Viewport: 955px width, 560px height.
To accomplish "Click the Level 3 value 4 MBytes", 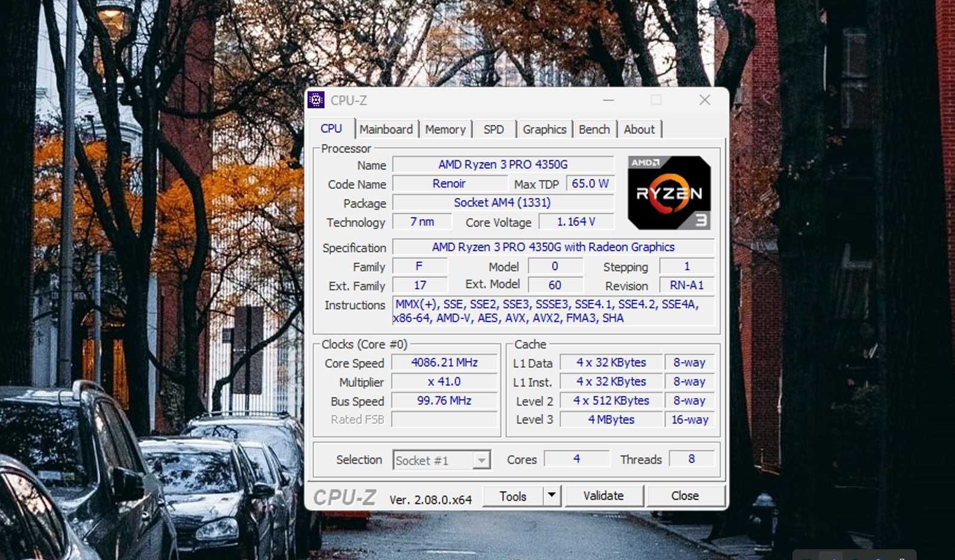I will [611, 420].
